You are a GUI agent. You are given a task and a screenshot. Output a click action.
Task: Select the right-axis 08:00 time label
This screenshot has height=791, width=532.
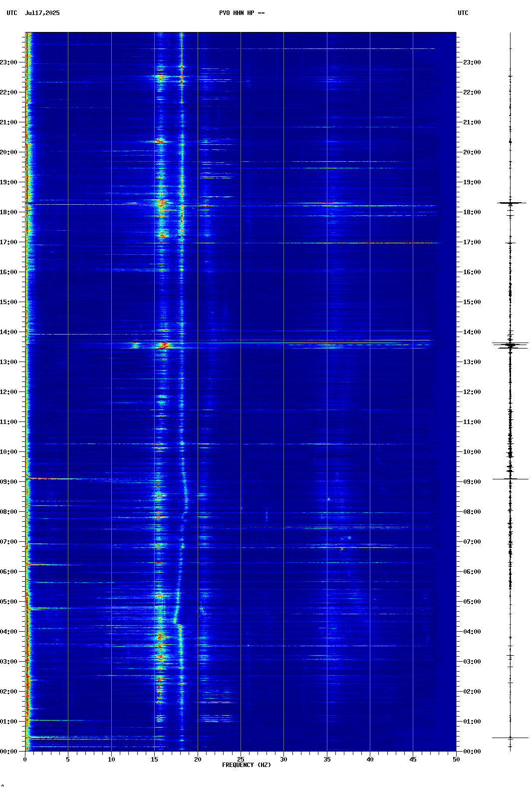click(472, 512)
